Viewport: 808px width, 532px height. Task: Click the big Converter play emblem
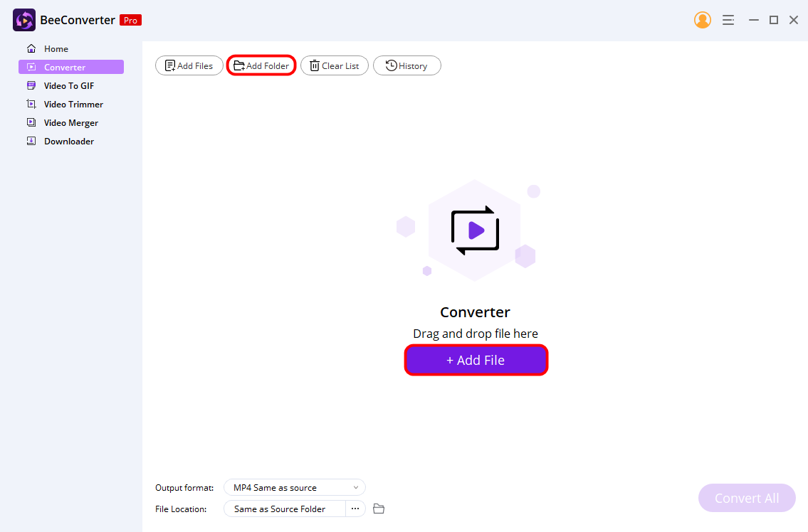tap(475, 229)
